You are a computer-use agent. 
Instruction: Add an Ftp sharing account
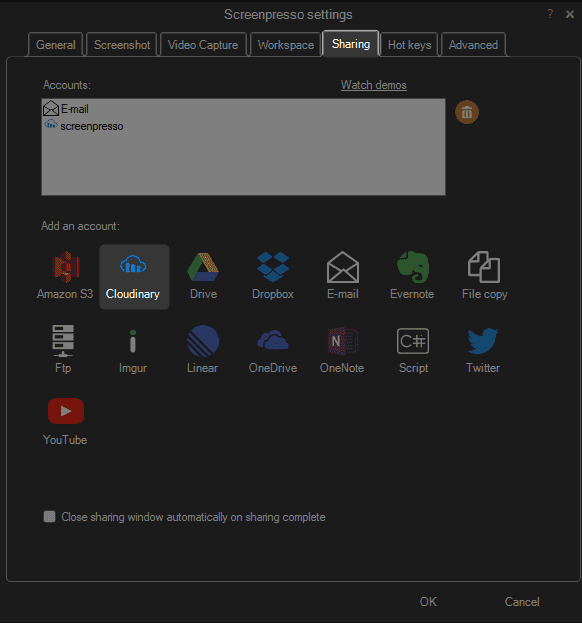click(x=63, y=349)
